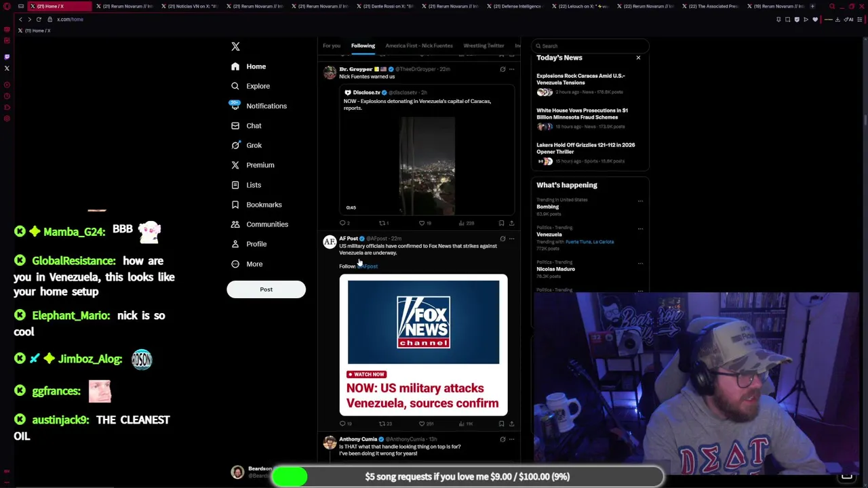Screen dimensions: 868x488
Task: Open America First - Nick Fuentes tab
Action: (x=419, y=45)
